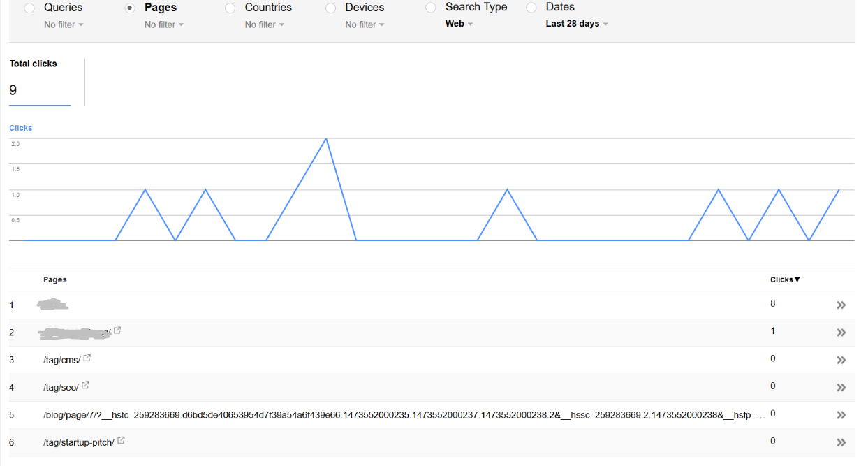Click the double-chevron icon in the 1-click row
868x466 pixels.
(841, 333)
